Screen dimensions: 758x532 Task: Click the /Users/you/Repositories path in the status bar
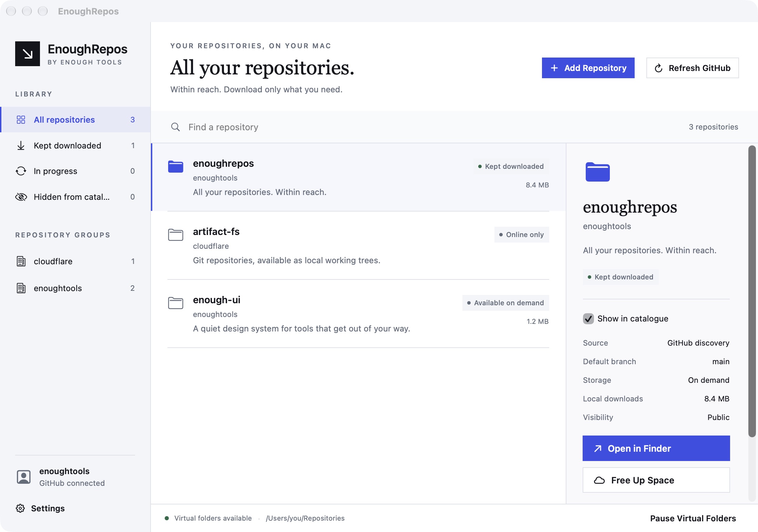coord(305,518)
